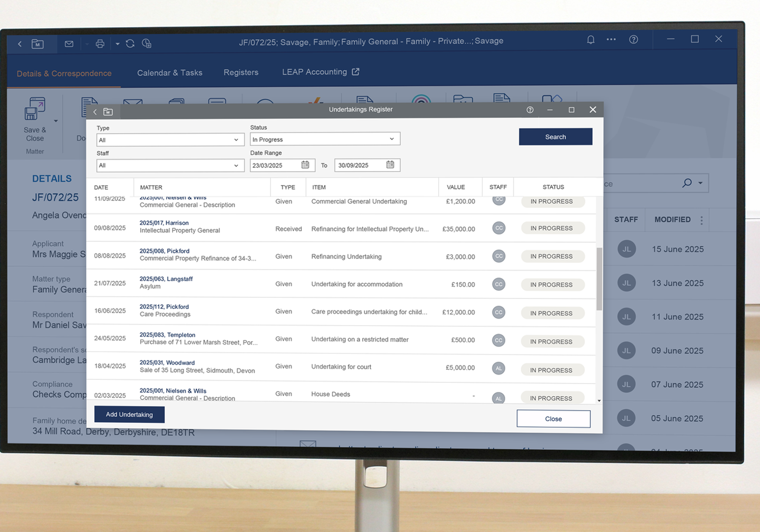Open the Registers tab

[x=241, y=72]
